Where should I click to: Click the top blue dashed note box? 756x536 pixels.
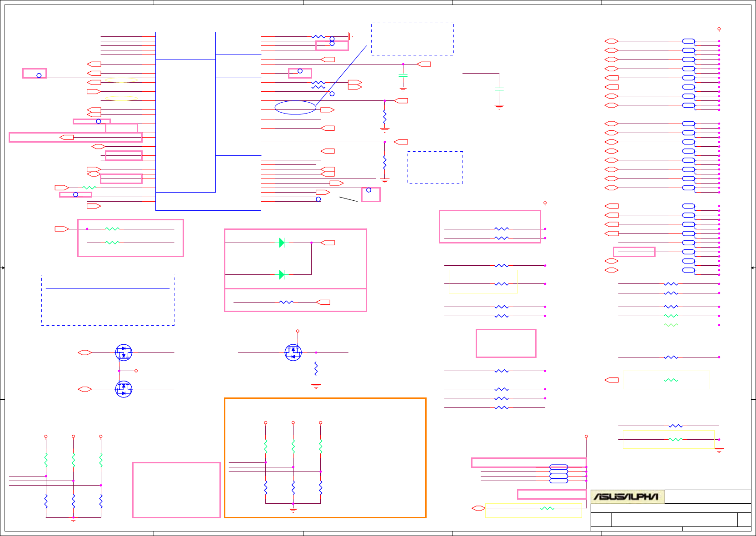click(413, 39)
